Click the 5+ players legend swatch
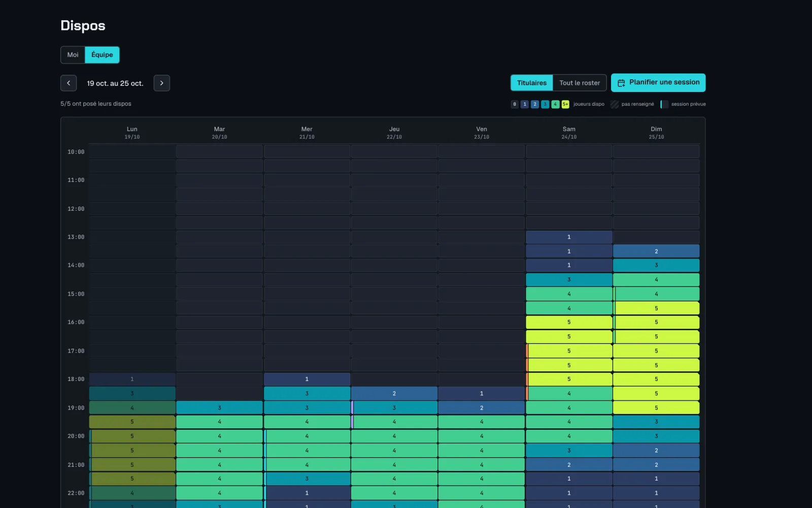812x508 pixels. (565, 104)
